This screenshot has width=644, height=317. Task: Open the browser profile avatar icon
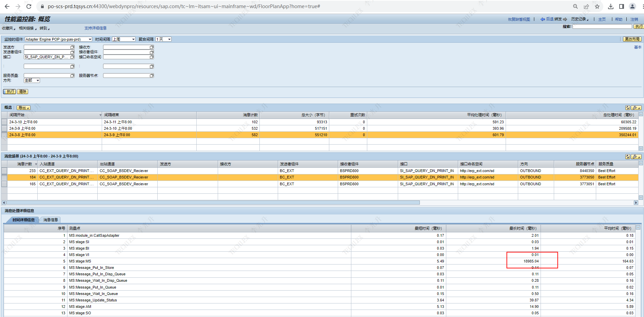[632, 6]
